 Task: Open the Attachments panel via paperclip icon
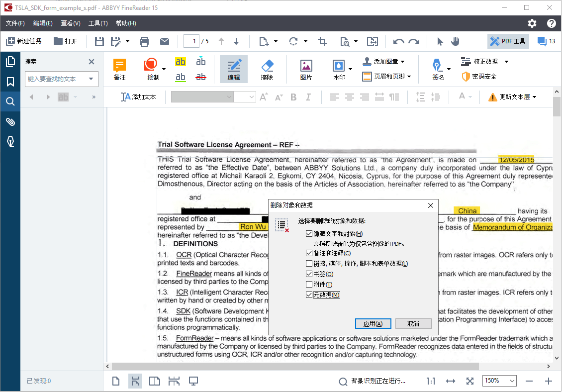(x=10, y=121)
